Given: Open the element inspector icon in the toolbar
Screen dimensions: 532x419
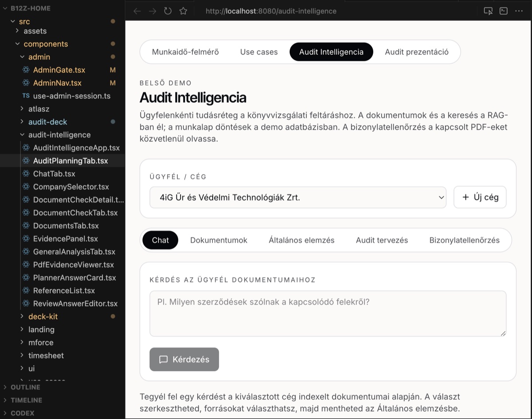Looking at the screenshot, I should (x=488, y=11).
